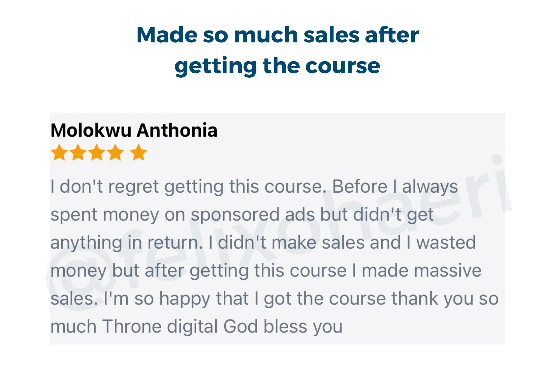Click the review line starting 'I don't regret'
This screenshot has height=392, width=555.
254,187
